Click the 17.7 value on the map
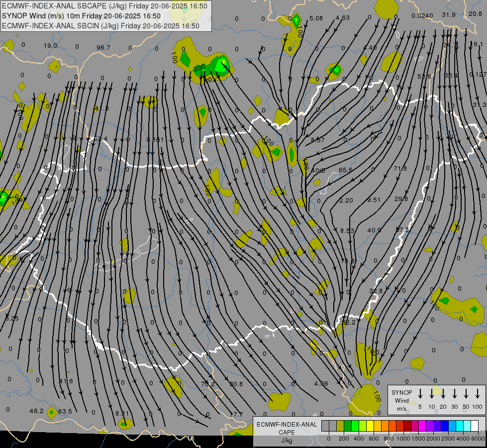The height and width of the screenshot is (448, 487). pyautogui.click(x=236, y=415)
